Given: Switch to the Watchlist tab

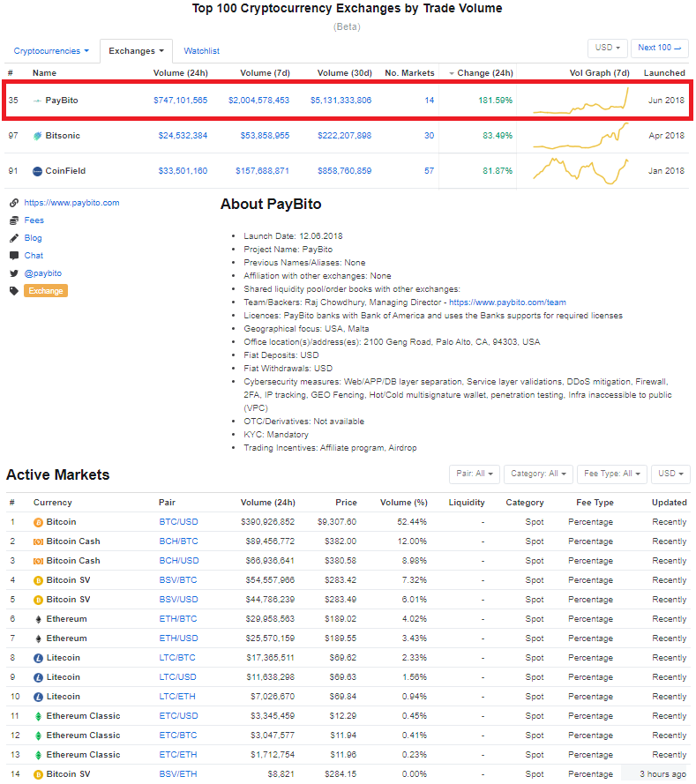Looking at the screenshot, I should [x=201, y=51].
